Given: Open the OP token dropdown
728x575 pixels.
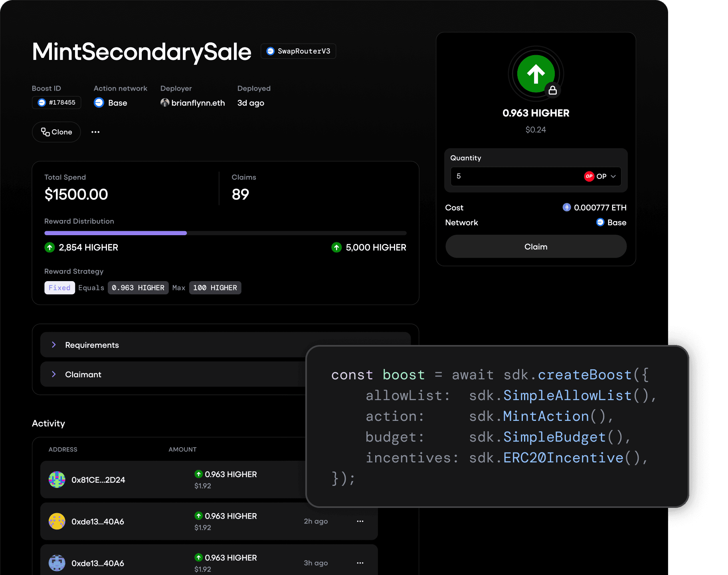Looking at the screenshot, I should pyautogui.click(x=600, y=176).
